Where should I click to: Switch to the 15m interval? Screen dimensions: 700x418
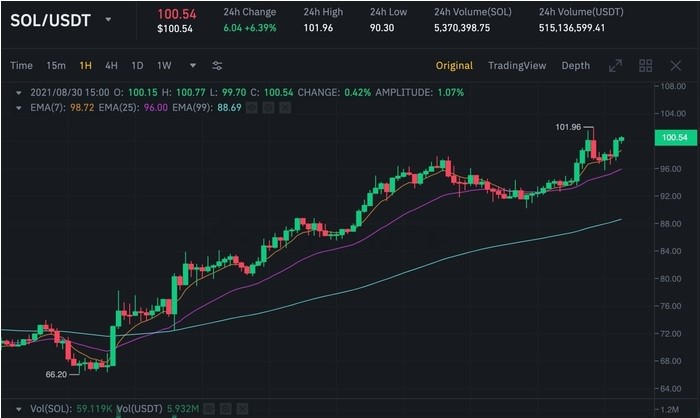point(56,66)
